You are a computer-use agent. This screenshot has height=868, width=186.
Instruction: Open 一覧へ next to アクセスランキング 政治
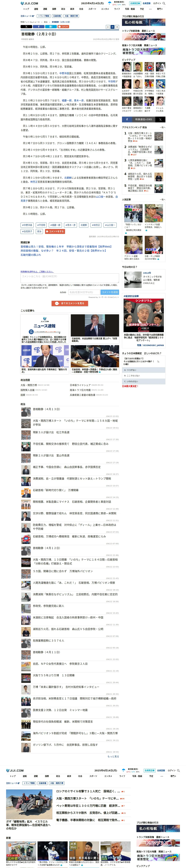pos(162,127)
